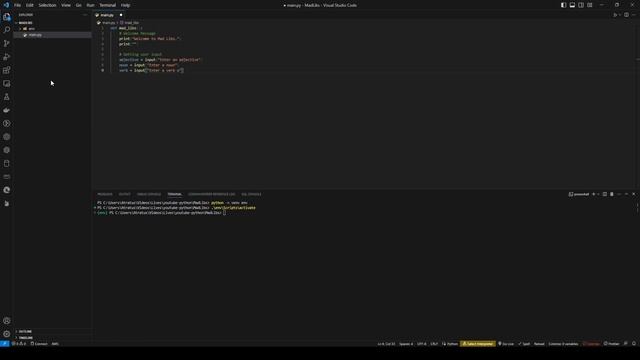Open the Help menu

pos(125,5)
